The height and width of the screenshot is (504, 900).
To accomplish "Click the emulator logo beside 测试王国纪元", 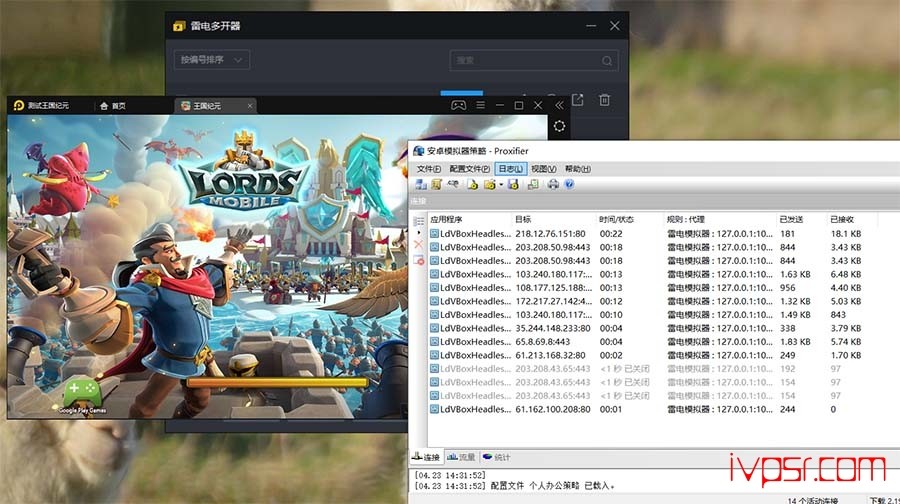I will click(x=18, y=106).
